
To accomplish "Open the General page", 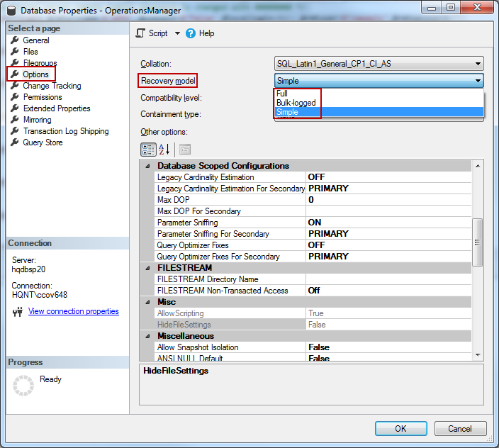I will tap(35, 40).
